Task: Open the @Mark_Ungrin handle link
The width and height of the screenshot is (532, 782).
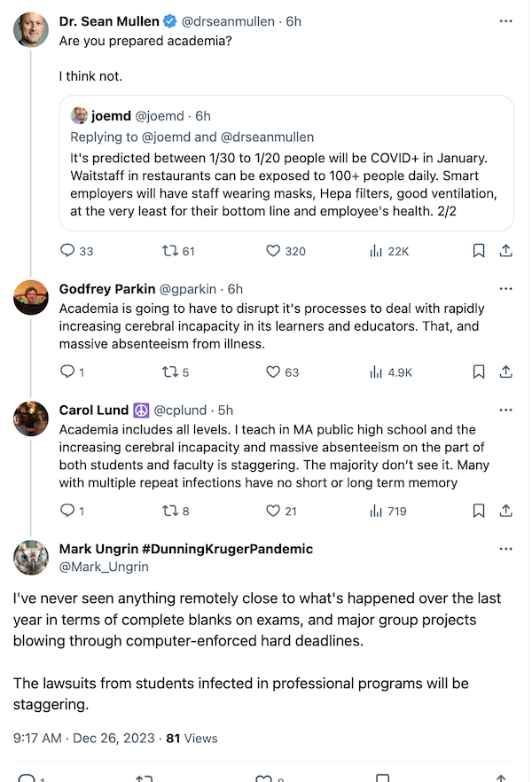Action: [x=104, y=567]
